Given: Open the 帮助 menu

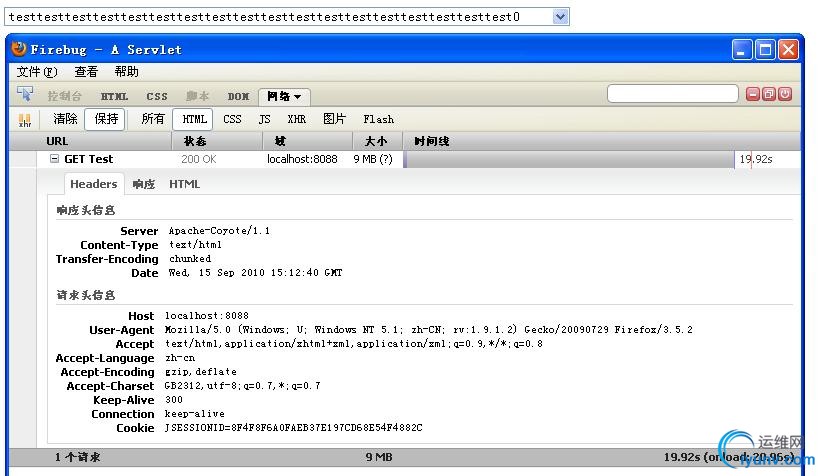Looking at the screenshot, I should (126, 72).
